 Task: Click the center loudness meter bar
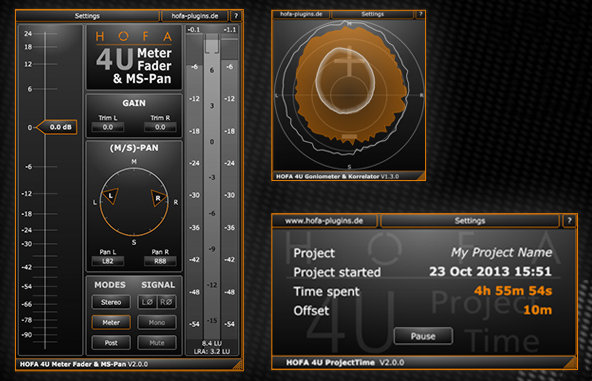[212, 187]
